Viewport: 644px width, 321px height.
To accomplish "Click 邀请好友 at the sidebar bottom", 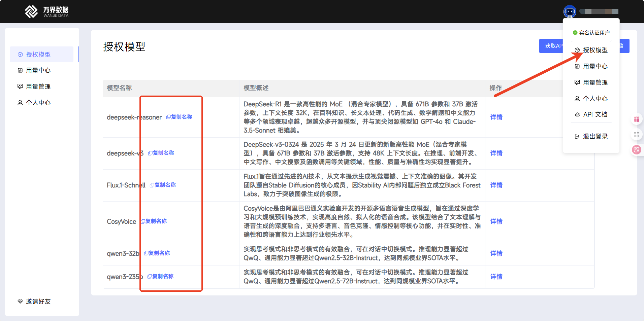I will (38, 301).
